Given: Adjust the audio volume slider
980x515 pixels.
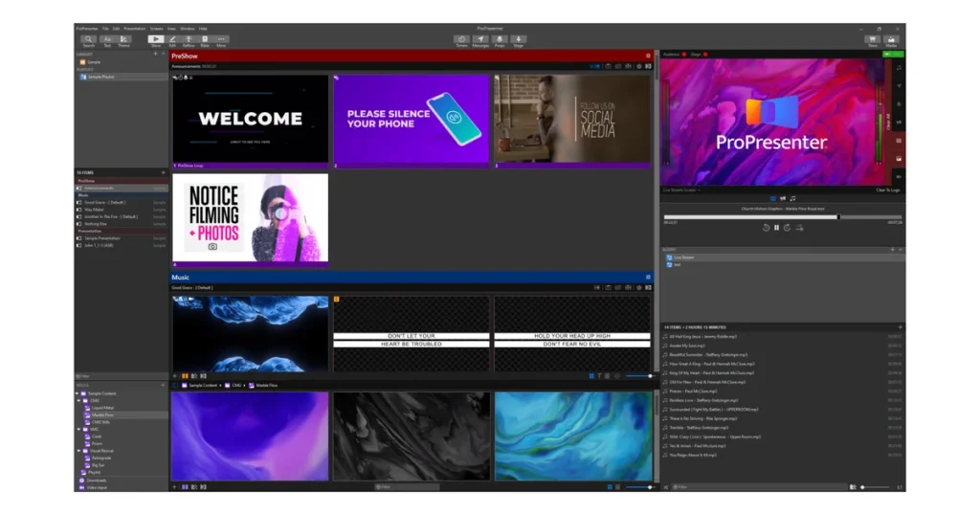Looking at the screenshot, I should [875, 487].
